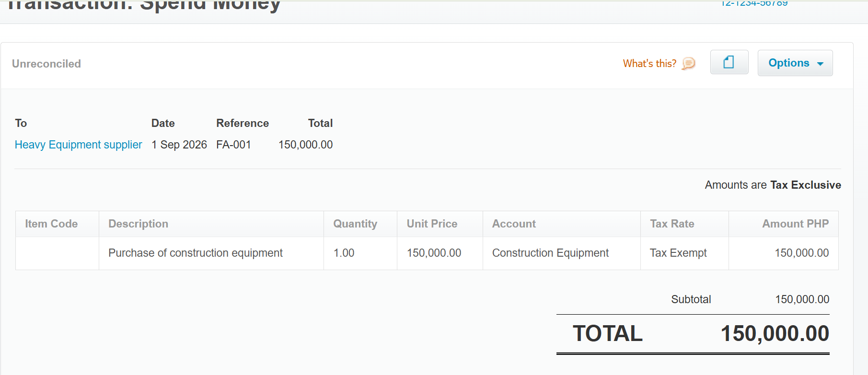Expand the Options dropdown menu
The image size is (868, 375).
795,63
